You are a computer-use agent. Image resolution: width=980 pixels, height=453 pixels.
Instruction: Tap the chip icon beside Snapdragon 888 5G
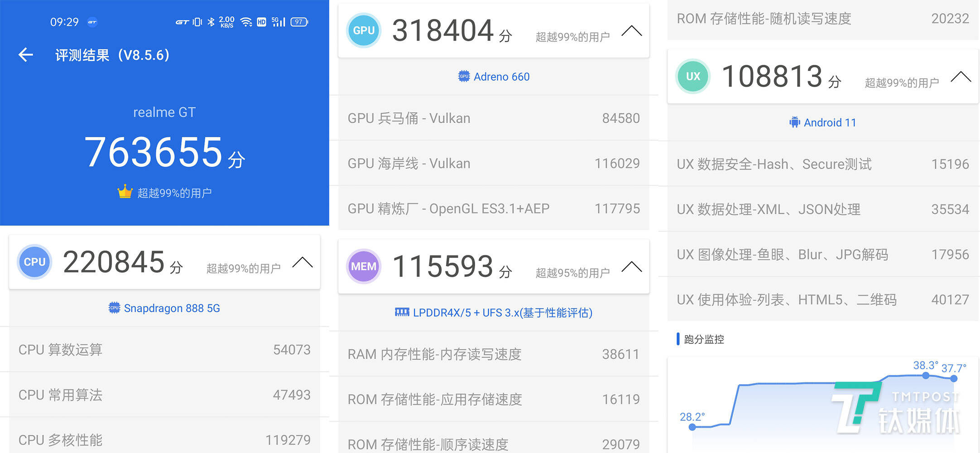point(114,308)
